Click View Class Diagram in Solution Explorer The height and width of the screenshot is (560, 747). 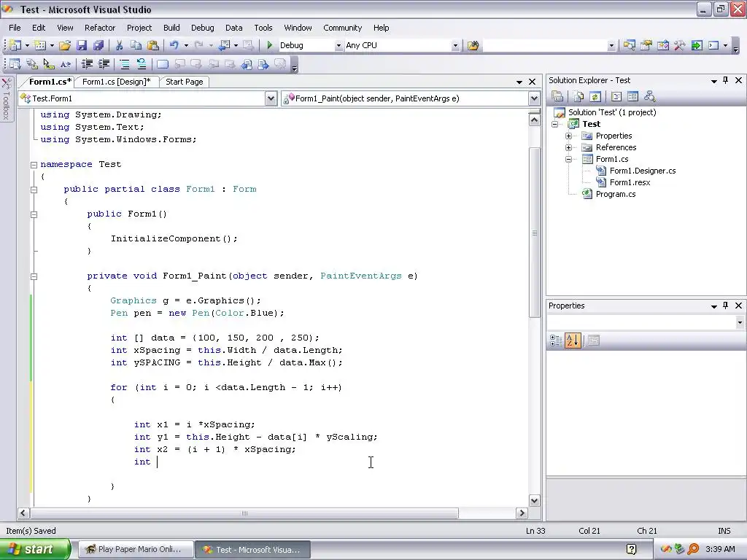[649, 97]
